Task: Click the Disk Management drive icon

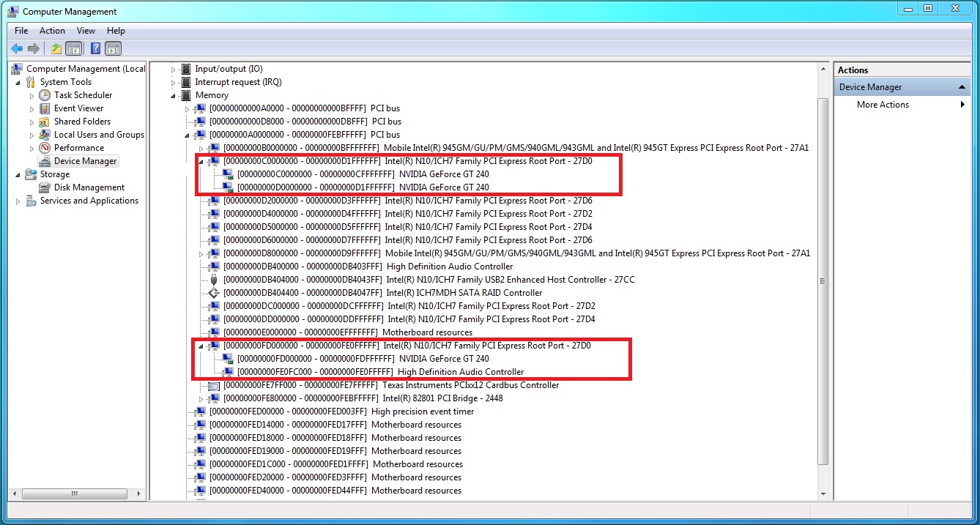Action: click(x=45, y=187)
